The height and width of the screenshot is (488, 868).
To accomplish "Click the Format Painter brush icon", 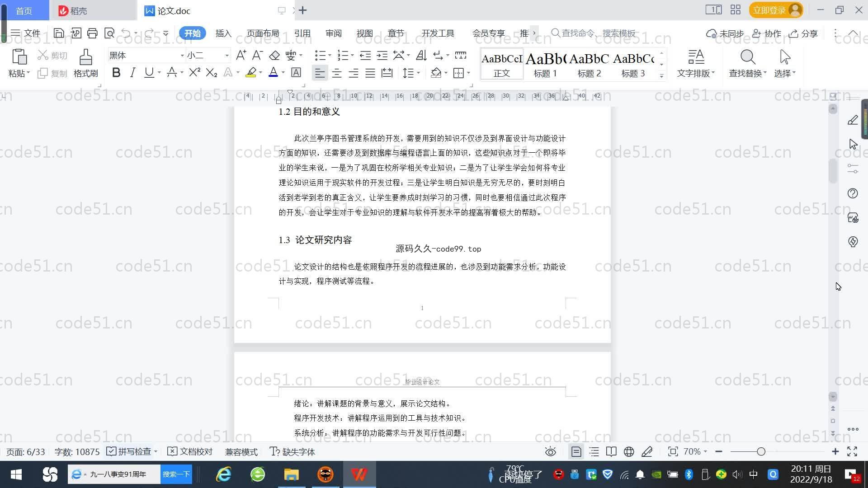I will coord(86,57).
